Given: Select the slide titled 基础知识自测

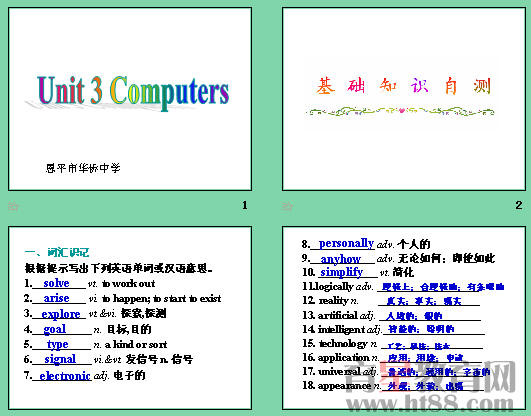Looking at the screenshot, I should (x=404, y=99).
